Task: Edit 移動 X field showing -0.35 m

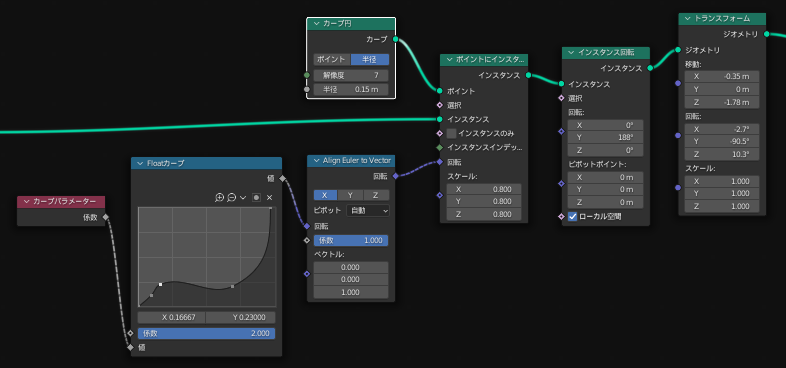Action: click(722, 77)
